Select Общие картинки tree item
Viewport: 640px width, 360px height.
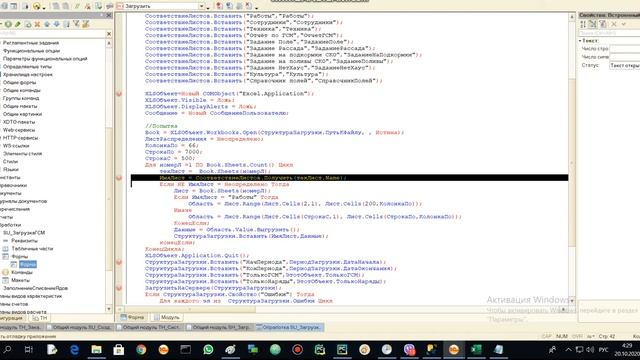(22, 114)
